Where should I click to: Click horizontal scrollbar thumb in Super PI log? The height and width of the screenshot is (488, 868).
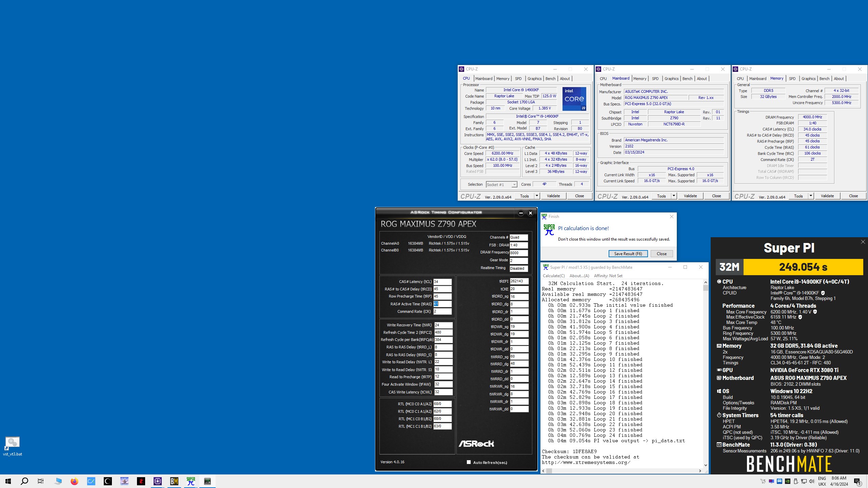[x=549, y=471]
